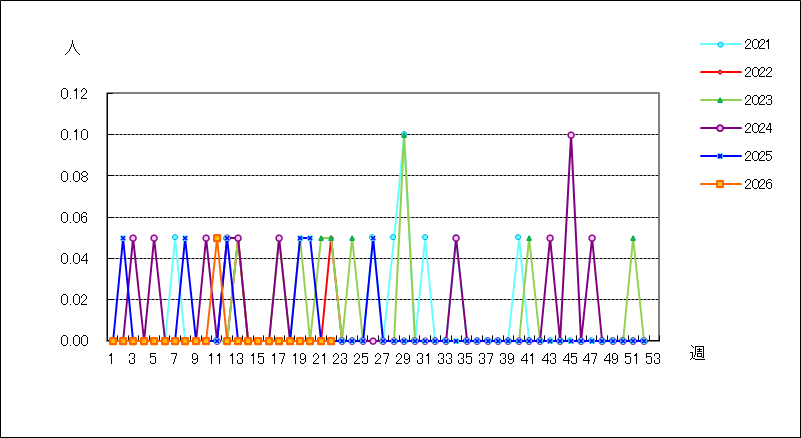Click the 0.12 y-axis label

tap(74, 94)
